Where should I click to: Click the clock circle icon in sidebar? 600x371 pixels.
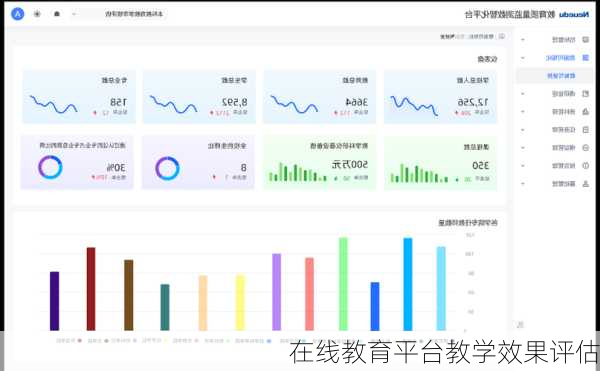coord(585,148)
